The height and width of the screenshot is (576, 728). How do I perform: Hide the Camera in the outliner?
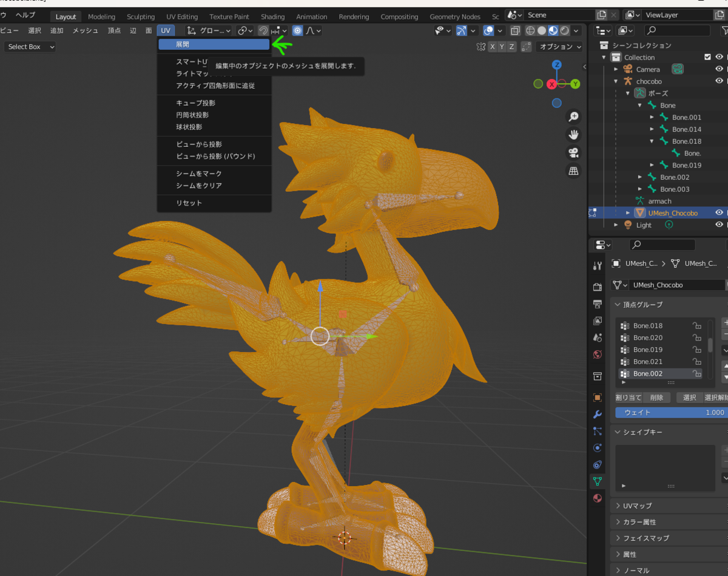point(720,69)
